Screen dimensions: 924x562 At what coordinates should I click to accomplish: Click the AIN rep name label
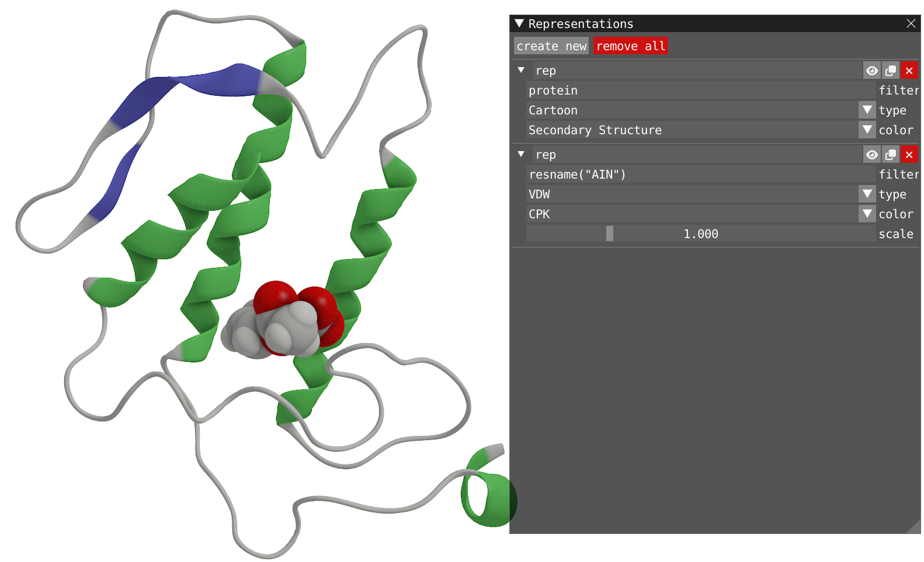coord(697,155)
